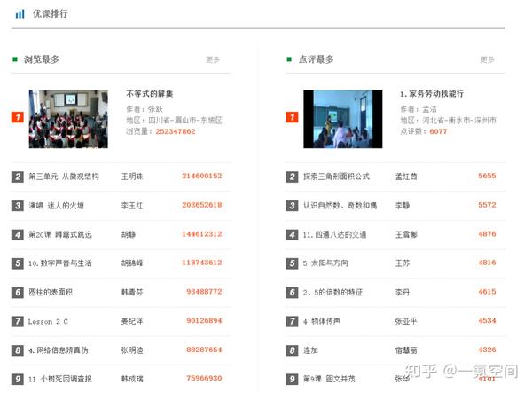This screenshot has width=532, height=393.
Task: Click author name 张明迪
Action: tap(132, 350)
